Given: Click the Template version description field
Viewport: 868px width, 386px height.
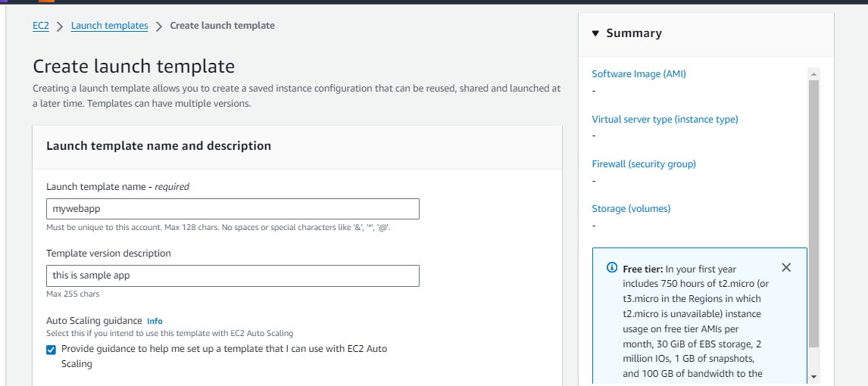Looking at the screenshot, I should pos(233,275).
